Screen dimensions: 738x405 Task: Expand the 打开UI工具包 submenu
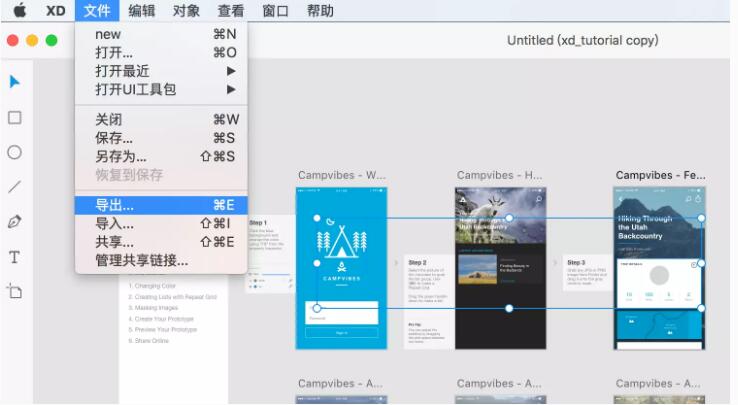pos(161,89)
